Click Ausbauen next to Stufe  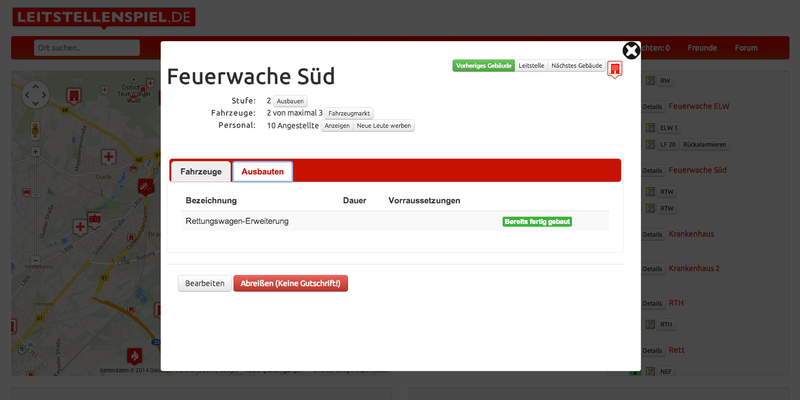290,101
